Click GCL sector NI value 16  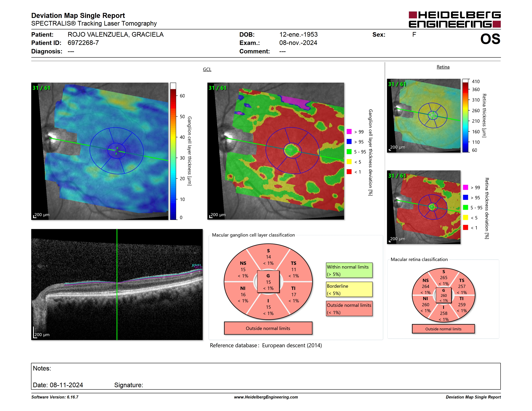pos(243,295)
